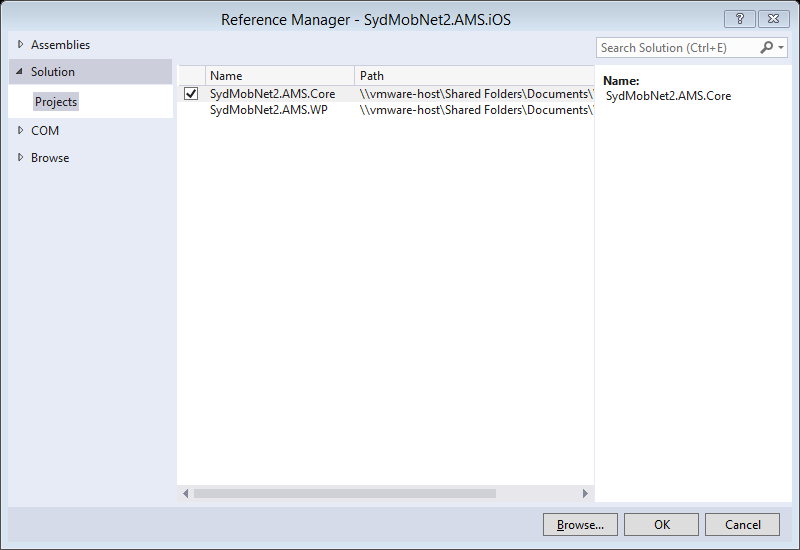The height and width of the screenshot is (550, 800).
Task: Open the search options dropdown arrow
Action: click(781, 47)
